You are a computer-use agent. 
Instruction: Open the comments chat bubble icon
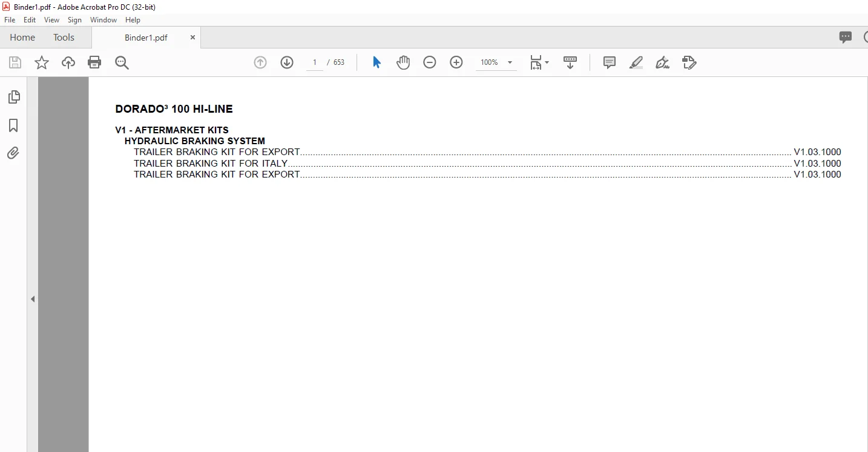[846, 38]
